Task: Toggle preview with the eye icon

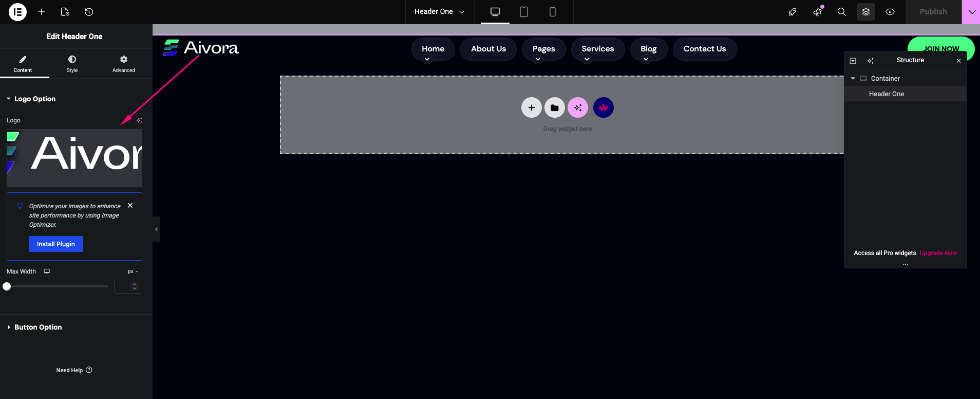Action: 890,12
